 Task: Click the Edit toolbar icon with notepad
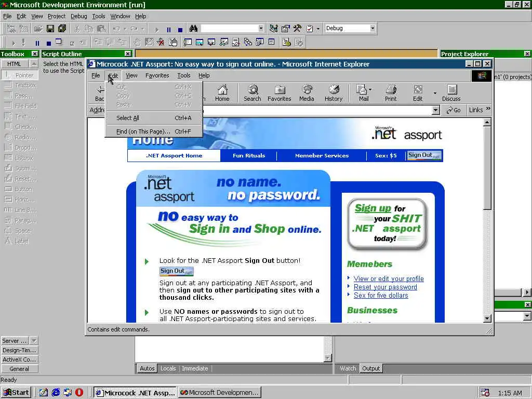click(x=418, y=93)
